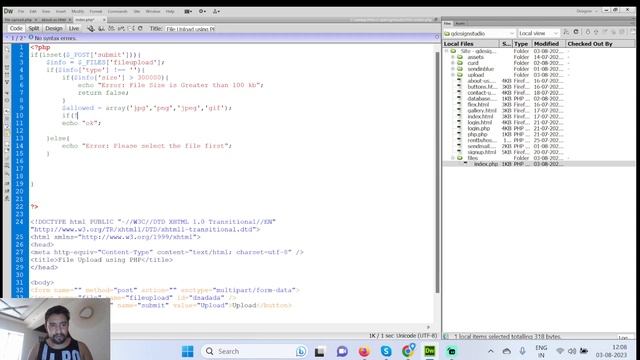Screen dimensions: 640x360
Task: Expand the curd folder
Action: [x=453, y=63]
